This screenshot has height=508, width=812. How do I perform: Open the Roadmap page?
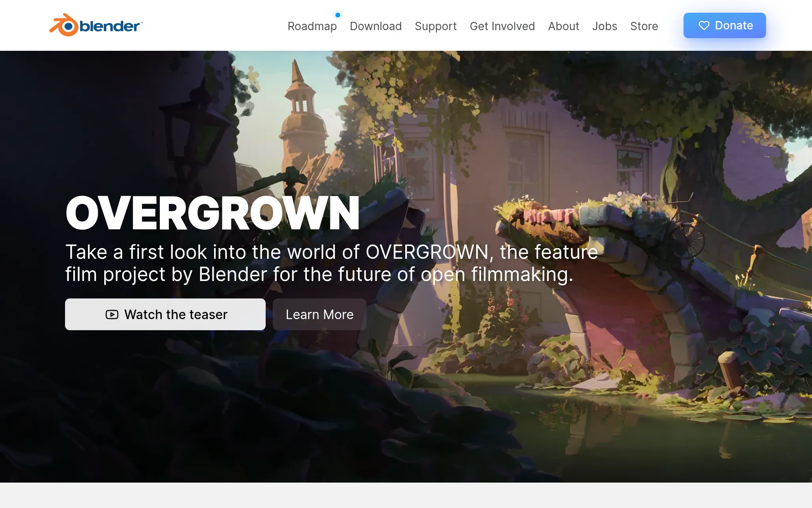[x=312, y=26]
